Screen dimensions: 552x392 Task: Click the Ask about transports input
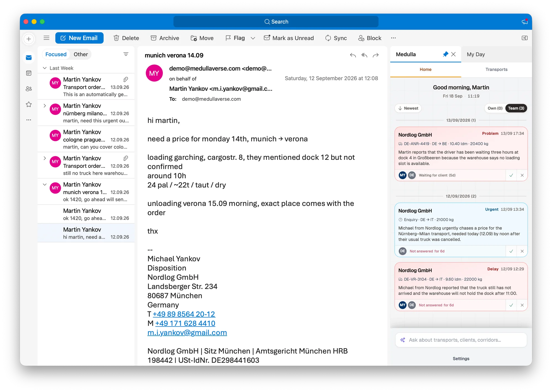point(461,340)
